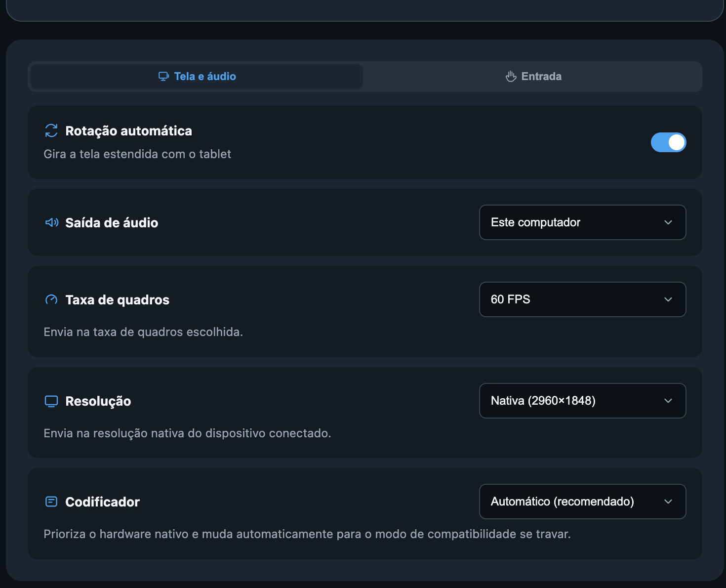726x588 pixels.
Task: Open the Automático (recomendado) encoder dropdown
Action: [582, 502]
